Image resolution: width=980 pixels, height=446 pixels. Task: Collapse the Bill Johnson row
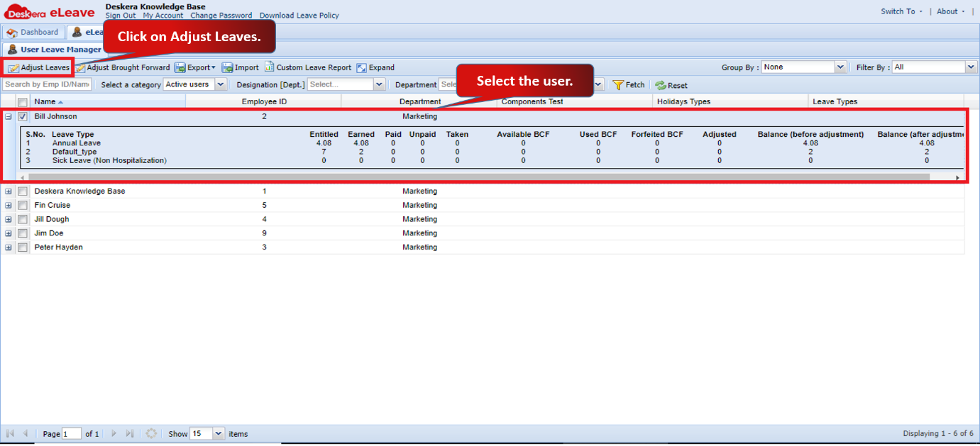point(9,116)
